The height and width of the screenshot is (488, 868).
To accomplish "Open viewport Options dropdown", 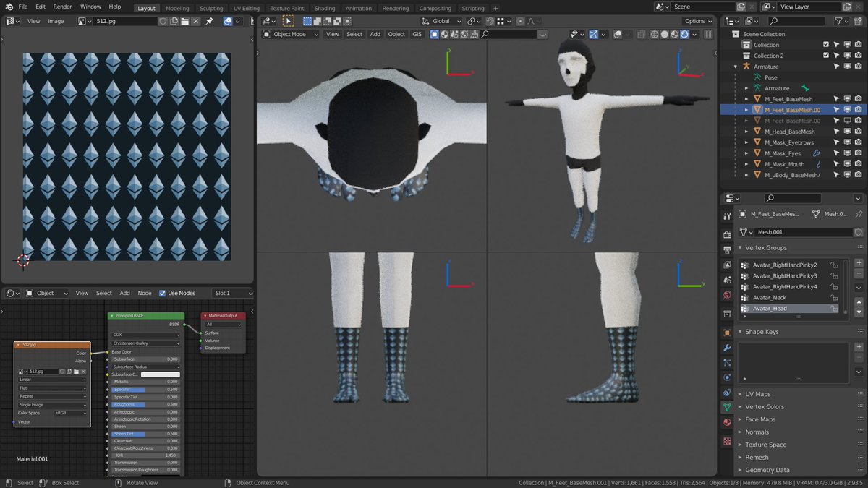I will [x=698, y=21].
